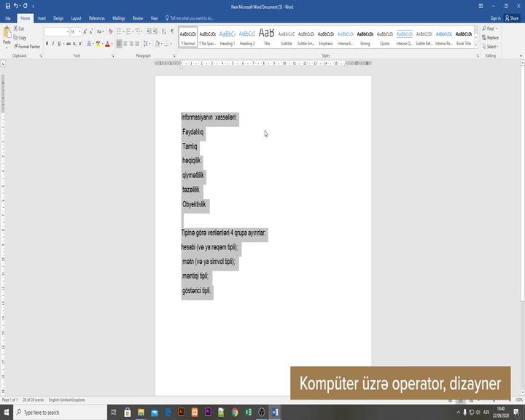Click the Show/Hide paragraph marks icon

click(172, 32)
